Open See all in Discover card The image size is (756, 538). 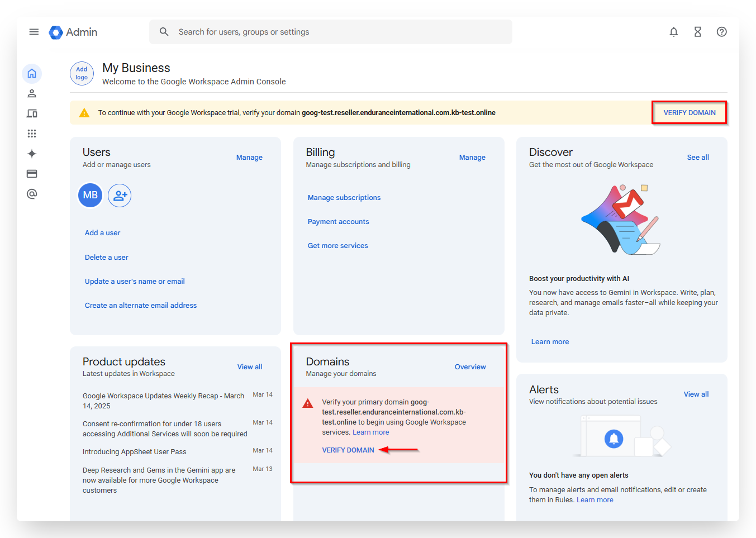[x=698, y=158]
